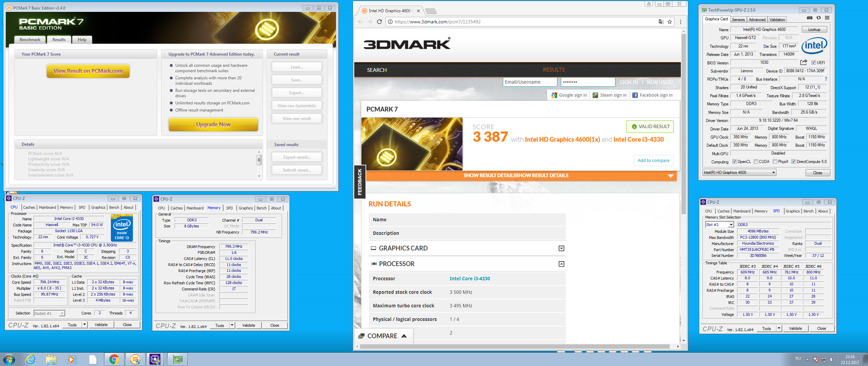Toggle the OpenCL checkbox

734,162
